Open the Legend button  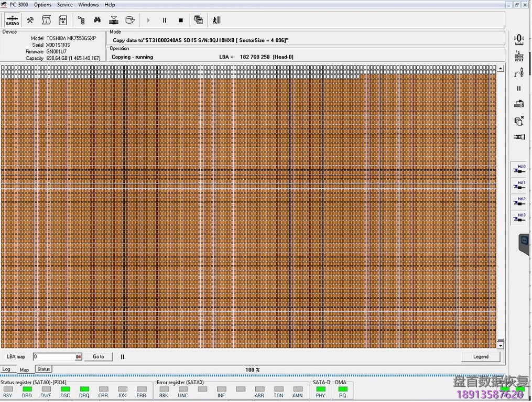pos(481,357)
